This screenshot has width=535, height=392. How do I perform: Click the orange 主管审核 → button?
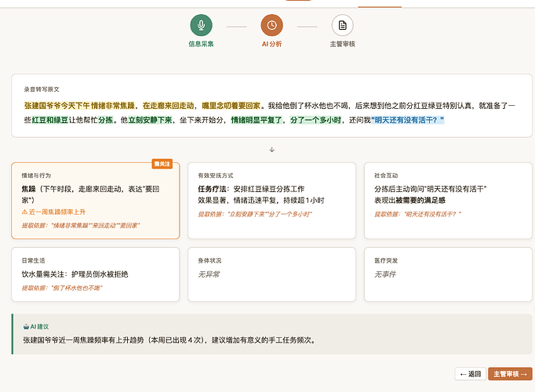[510, 374]
